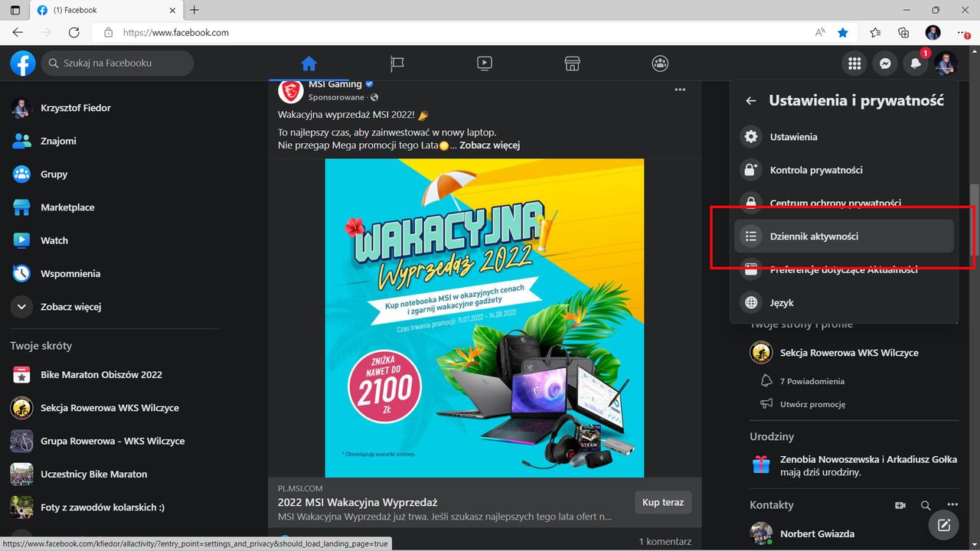Open Ustawienia in the menu
Screen dimensions: 980x551
pyautogui.click(x=844, y=137)
